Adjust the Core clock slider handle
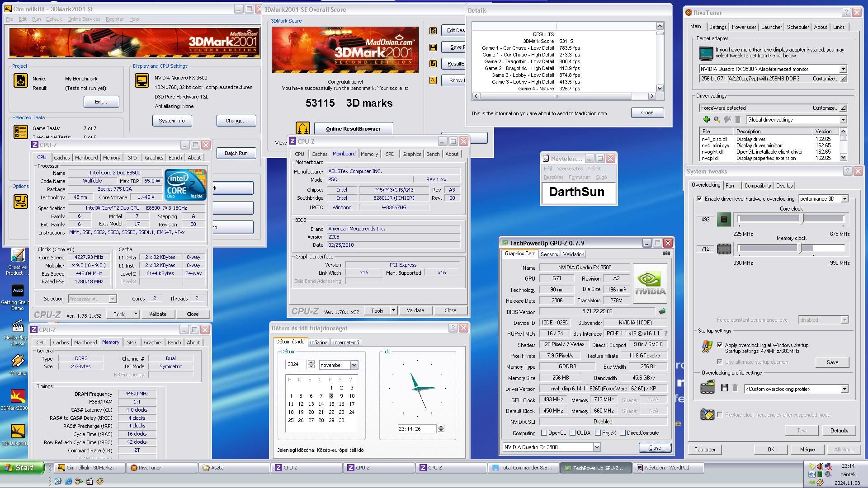This screenshot has height=488, width=868. (802, 219)
